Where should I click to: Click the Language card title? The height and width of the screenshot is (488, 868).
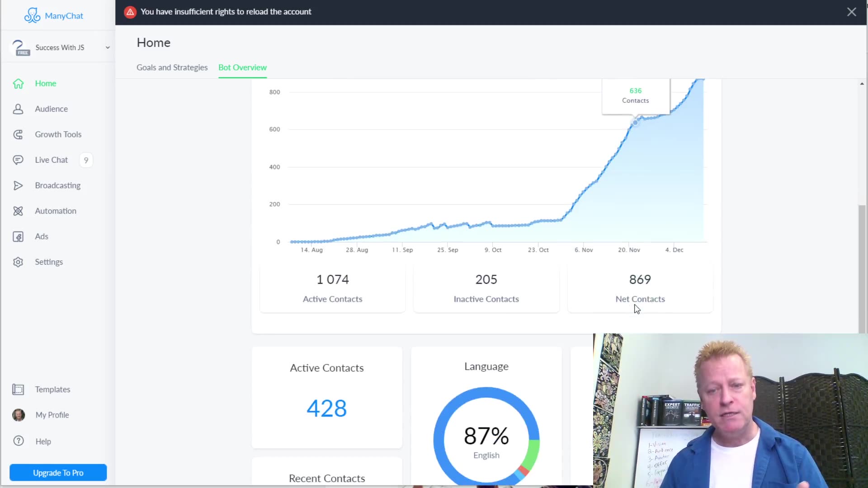486,366
